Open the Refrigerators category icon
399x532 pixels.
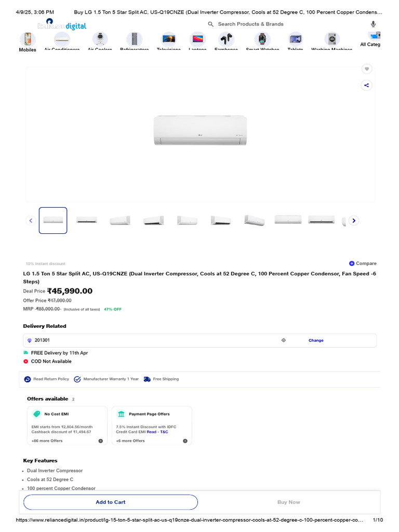tap(135, 39)
